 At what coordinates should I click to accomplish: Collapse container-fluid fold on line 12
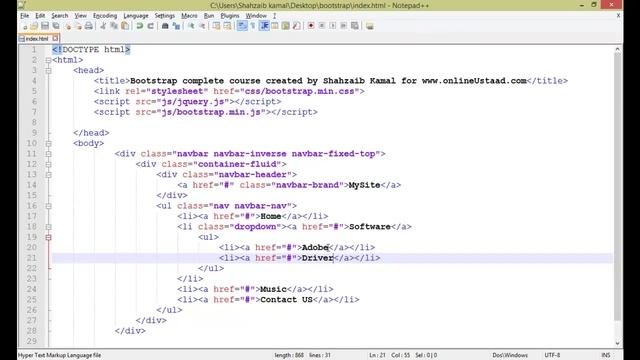(x=49, y=164)
